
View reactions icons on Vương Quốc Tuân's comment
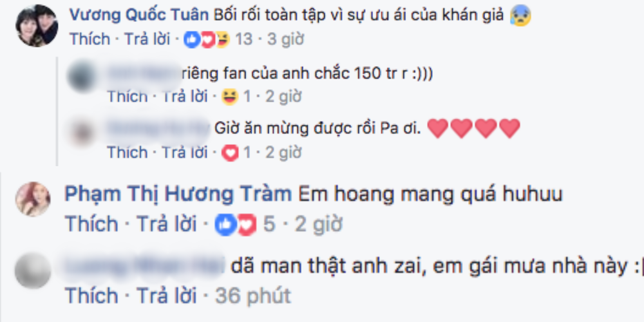coord(207,40)
